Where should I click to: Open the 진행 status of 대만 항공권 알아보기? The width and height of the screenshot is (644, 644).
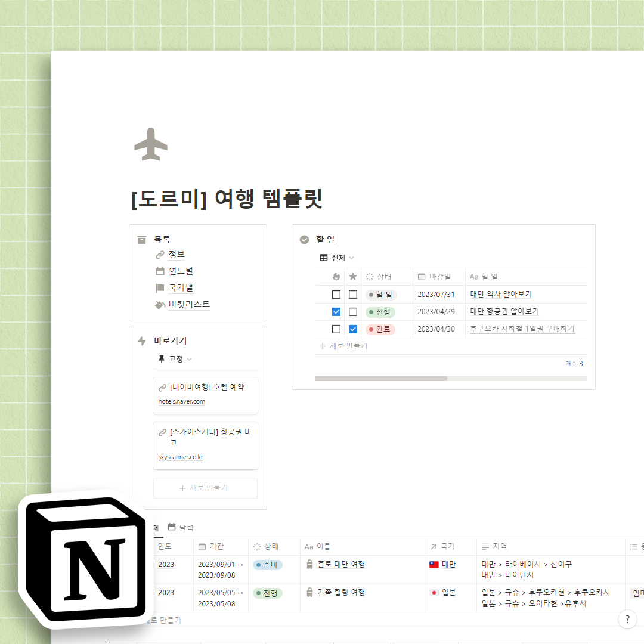coord(380,312)
